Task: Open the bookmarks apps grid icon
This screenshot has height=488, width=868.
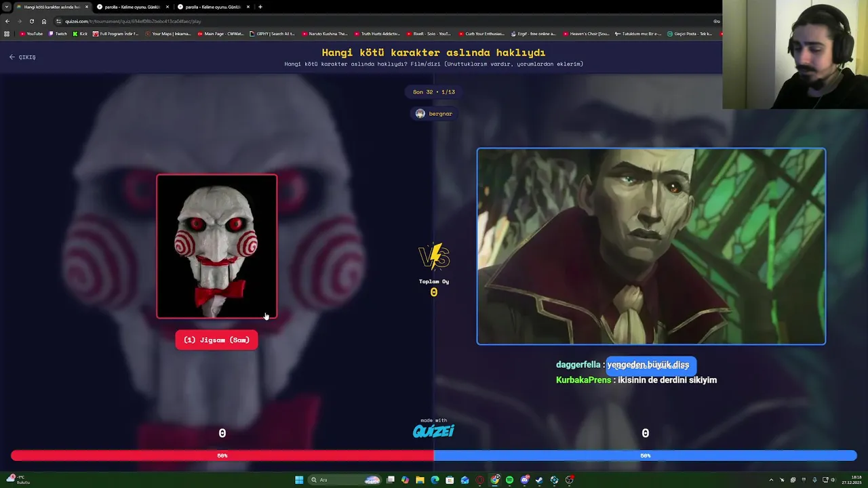Action: tap(7, 33)
